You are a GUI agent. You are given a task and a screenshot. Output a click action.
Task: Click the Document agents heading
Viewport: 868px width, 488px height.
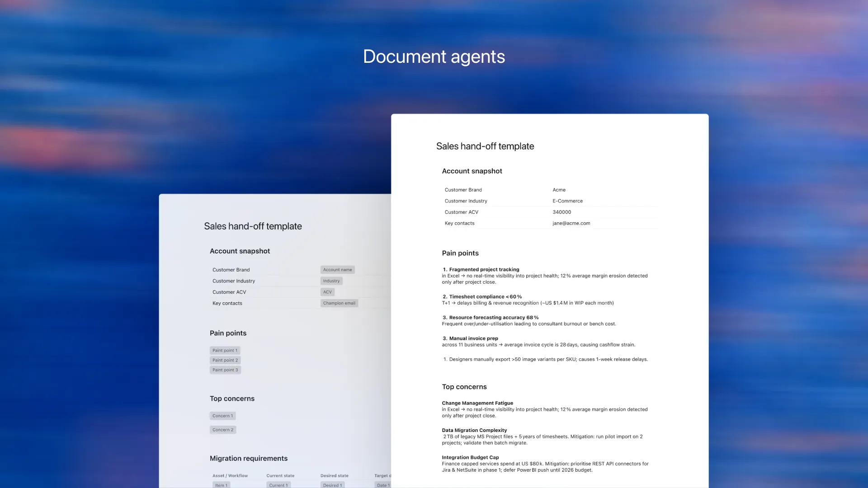coord(434,57)
